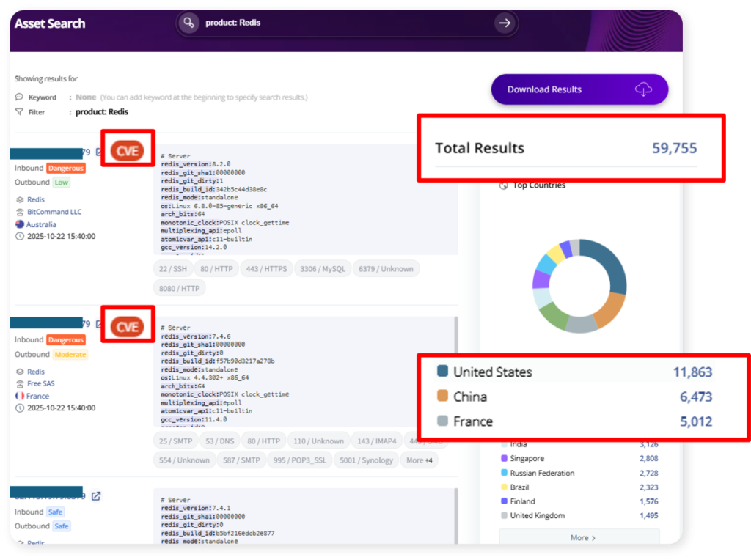Click the cloud download icon
This screenshot has height=560, width=751.
643,89
